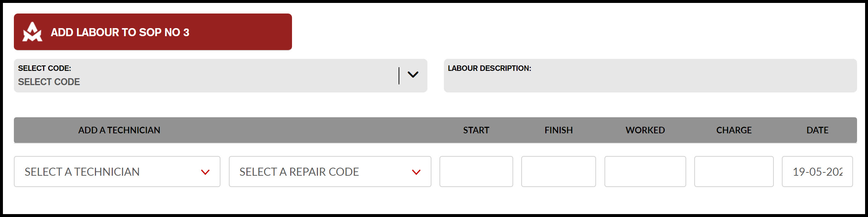Screen dimensions: 868x217
Task: Click the Worked column header
Action: click(x=645, y=130)
